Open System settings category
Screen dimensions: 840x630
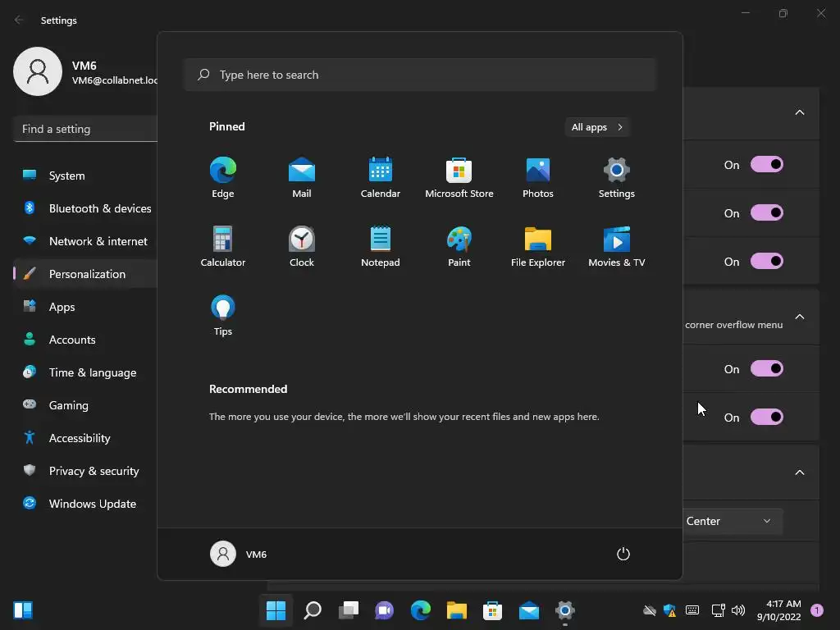coord(85,176)
